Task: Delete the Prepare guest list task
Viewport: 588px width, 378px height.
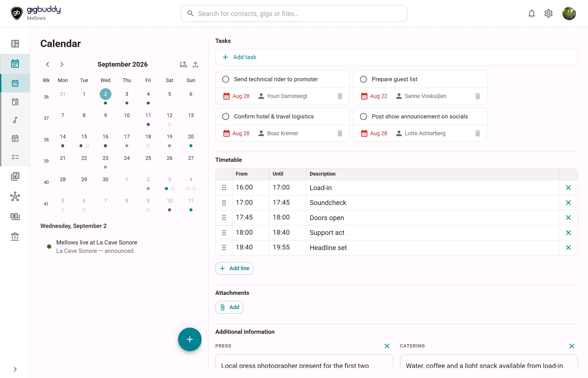Action: click(478, 96)
